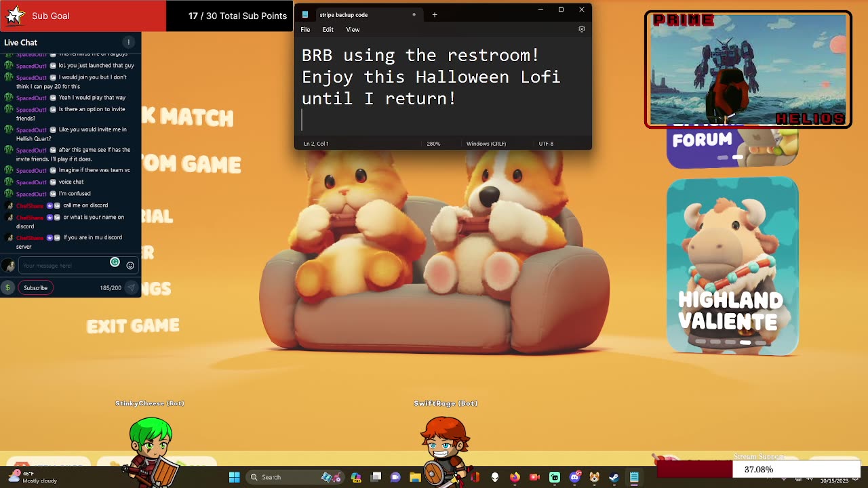
Task: Click the taskbar Search box
Action: [294, 477]
